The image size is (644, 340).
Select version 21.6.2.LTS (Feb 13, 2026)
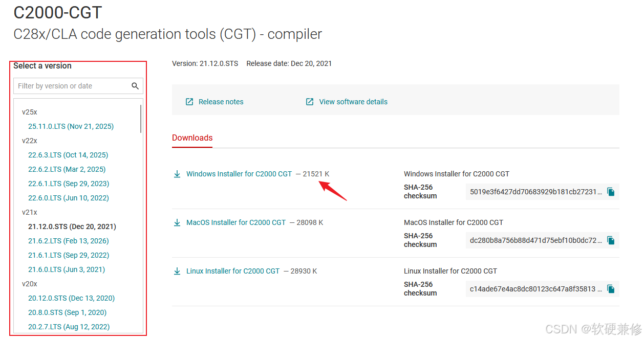click(69, 241)
